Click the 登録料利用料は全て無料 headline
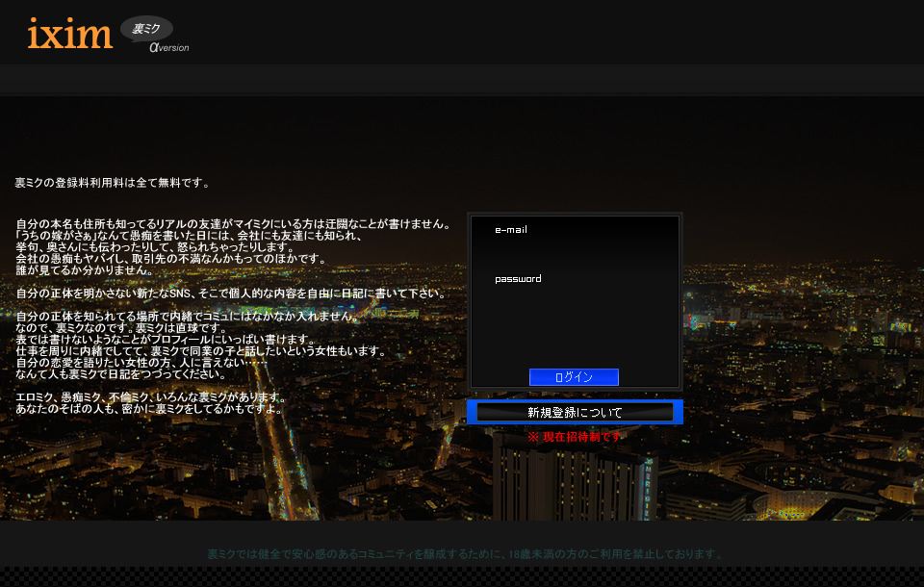This screenshot has height=587, width=924. pos(113,182)
